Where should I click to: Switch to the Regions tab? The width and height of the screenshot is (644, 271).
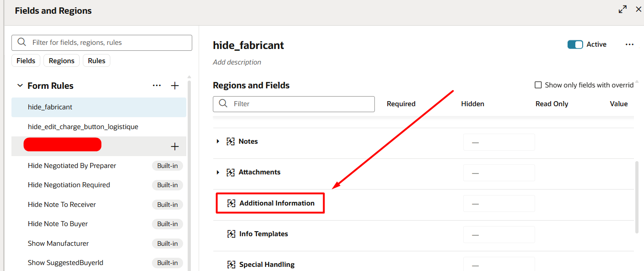pos(61,60)
